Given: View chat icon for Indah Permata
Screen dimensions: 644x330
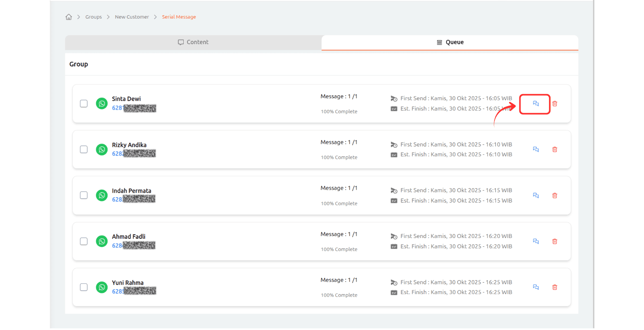Looking at the screenshot, I should pyautogui.click(x=535, y=196).
